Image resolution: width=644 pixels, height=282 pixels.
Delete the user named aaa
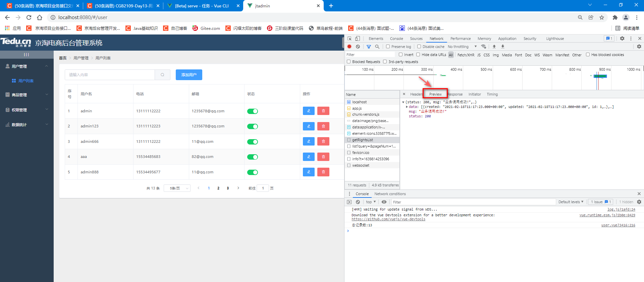click(x=323, y=157)
